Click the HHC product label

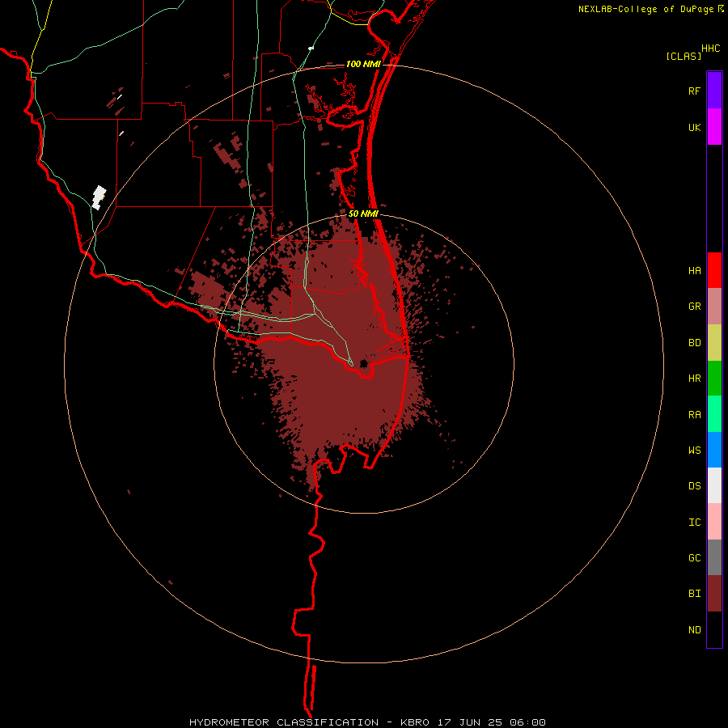[x=710, y=49]
